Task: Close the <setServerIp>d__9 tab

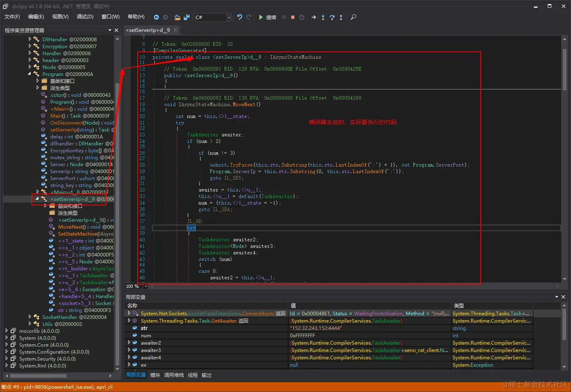Action: coord(176,30)
